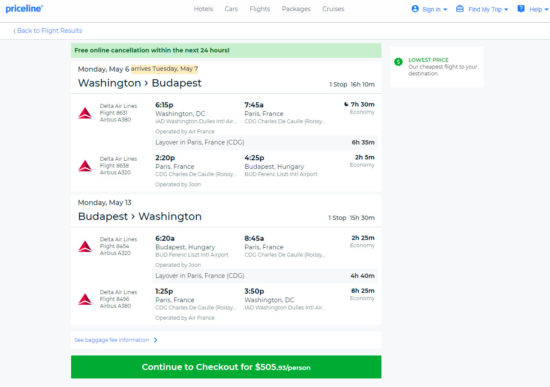Click Delta logo for Budapest to Paris flight

[85, 246]
